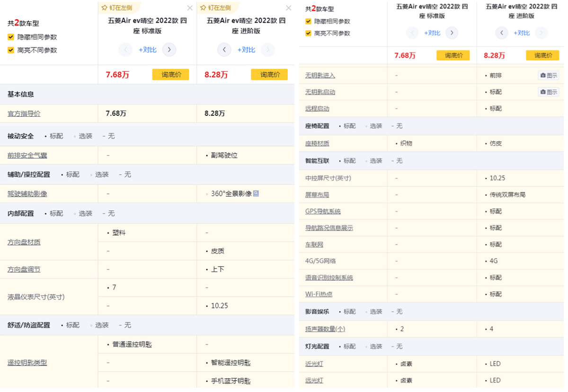
Task: Click previous arrow under 进阶版, left screenshot
Action: pos(224,50)
